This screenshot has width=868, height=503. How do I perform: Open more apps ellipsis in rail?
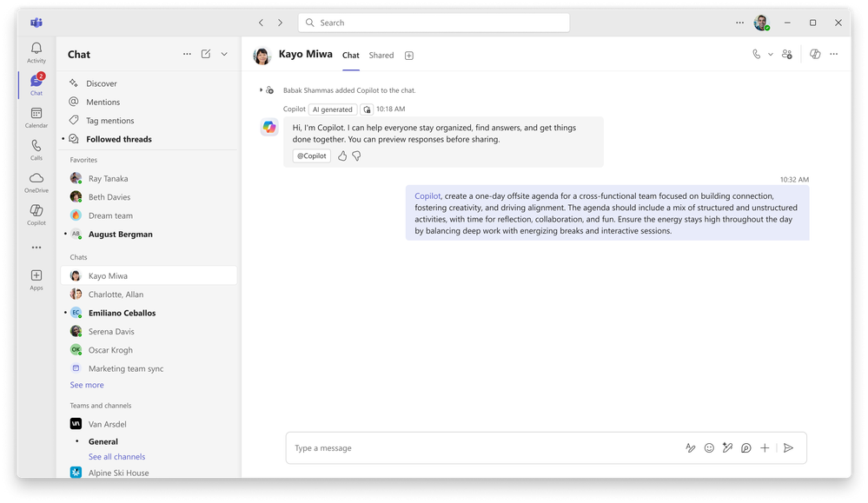[x=36, y=248]
